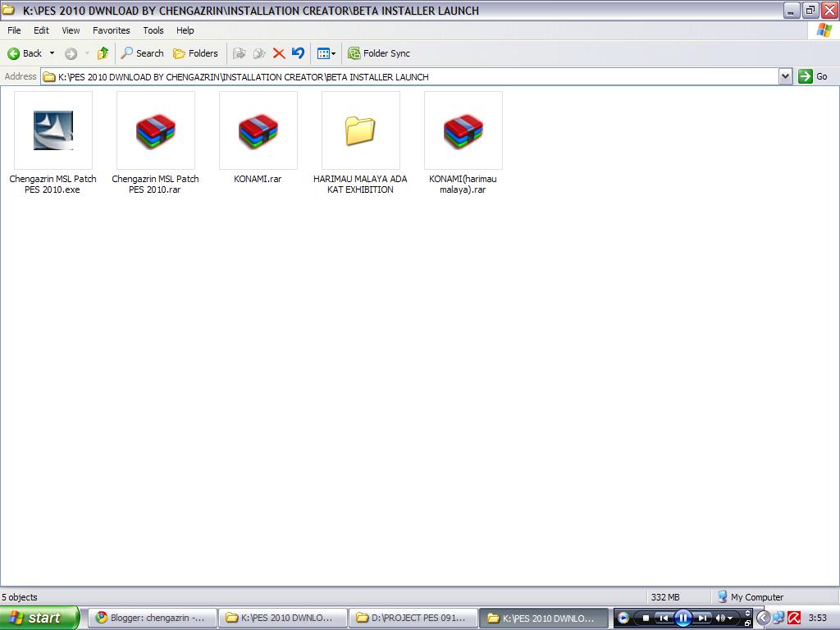Click the blue Undo arrow icon
Viewport: 840px width, 630px height.
point(298,53)
